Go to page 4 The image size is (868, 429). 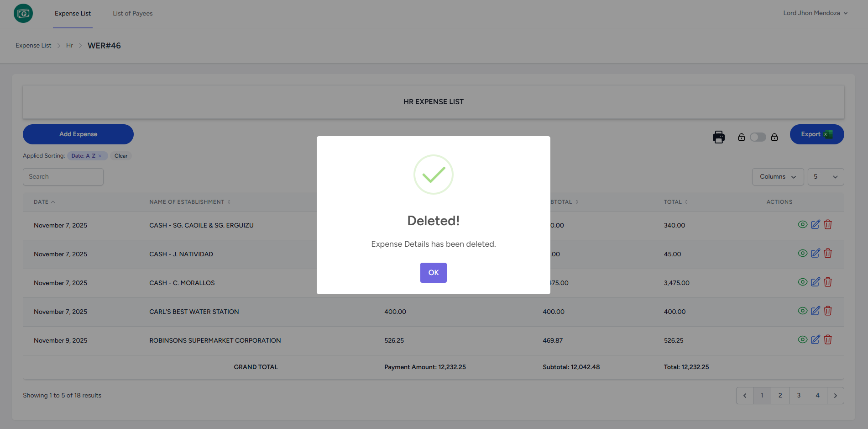coord(818,396)
